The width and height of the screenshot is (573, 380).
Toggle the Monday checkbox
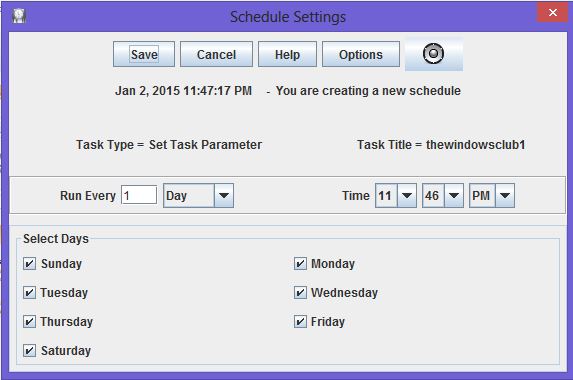(x=300, y=263)
